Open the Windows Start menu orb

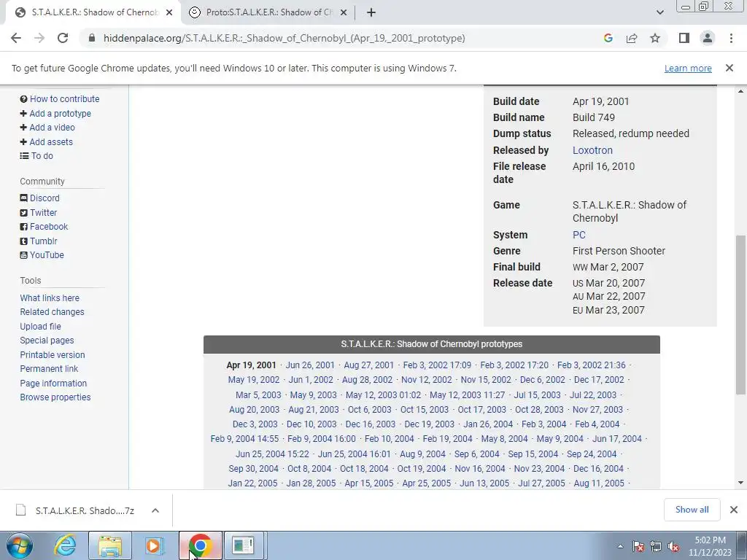(20, 545)
